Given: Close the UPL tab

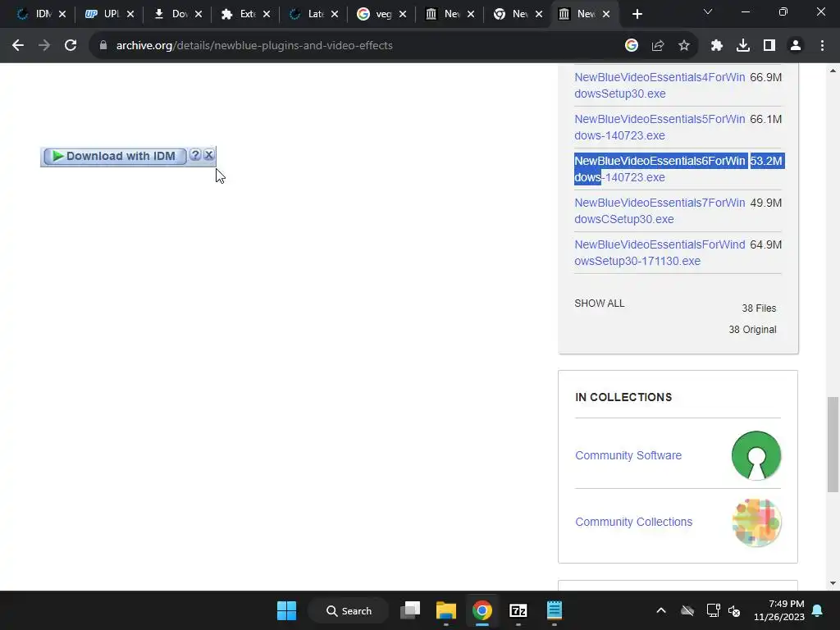Looking at the screenshot, I should 130,15.
